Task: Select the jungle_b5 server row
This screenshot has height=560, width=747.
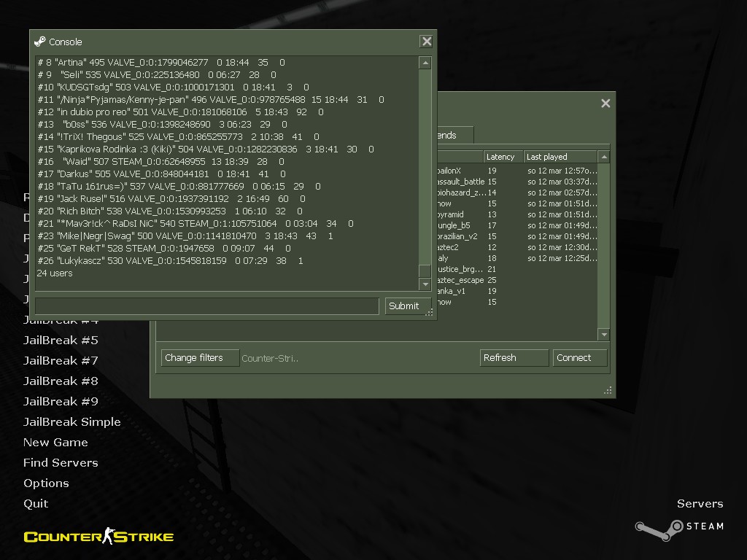Action: [x=517, y=225]
